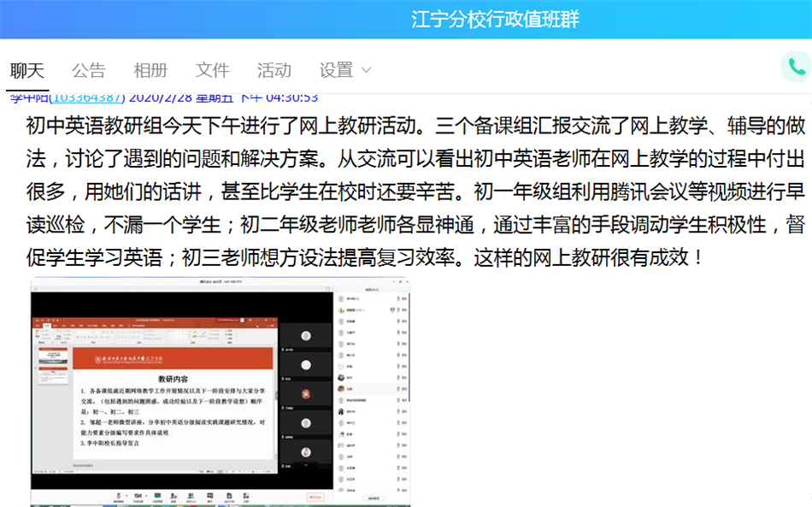Click the microphone mute icon in meeting toolbar

click(x=117, y=496)
